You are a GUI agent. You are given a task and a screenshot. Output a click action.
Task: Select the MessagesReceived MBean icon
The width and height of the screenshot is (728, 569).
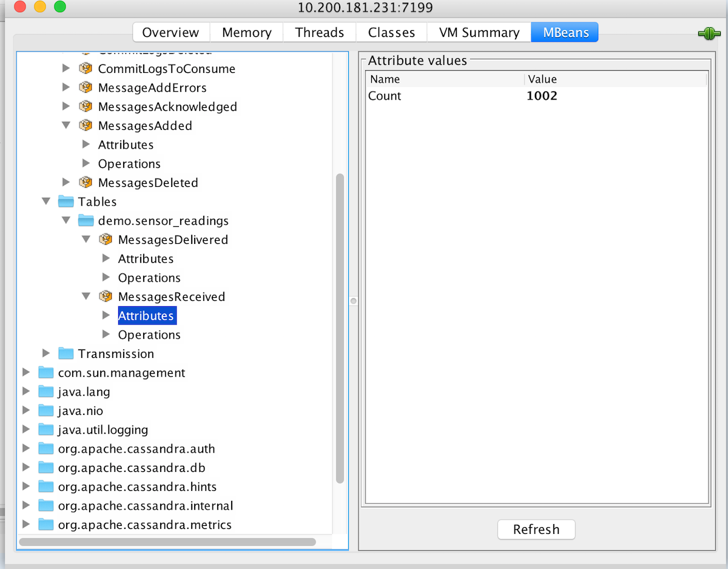(x=106, y=297)
